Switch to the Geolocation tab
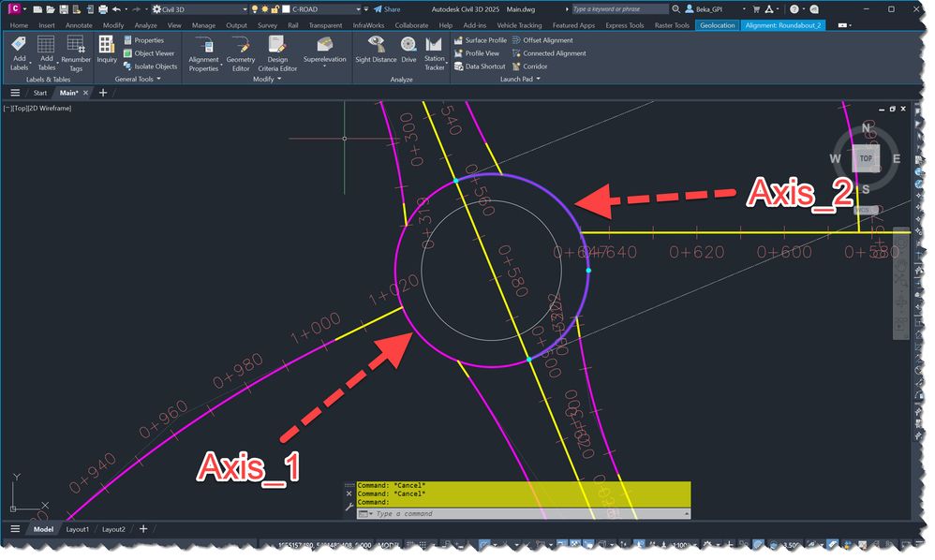The image size is (935, 560). pos(717,25)
